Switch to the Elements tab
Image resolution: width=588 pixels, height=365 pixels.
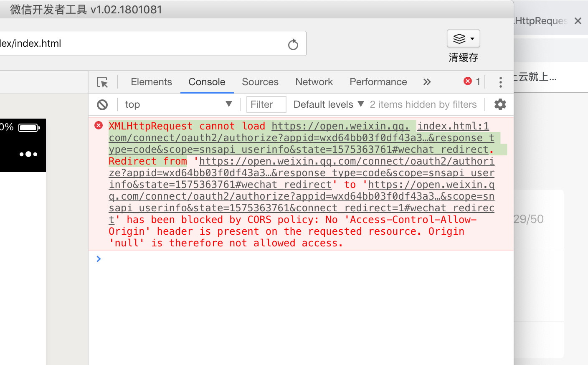151,82
